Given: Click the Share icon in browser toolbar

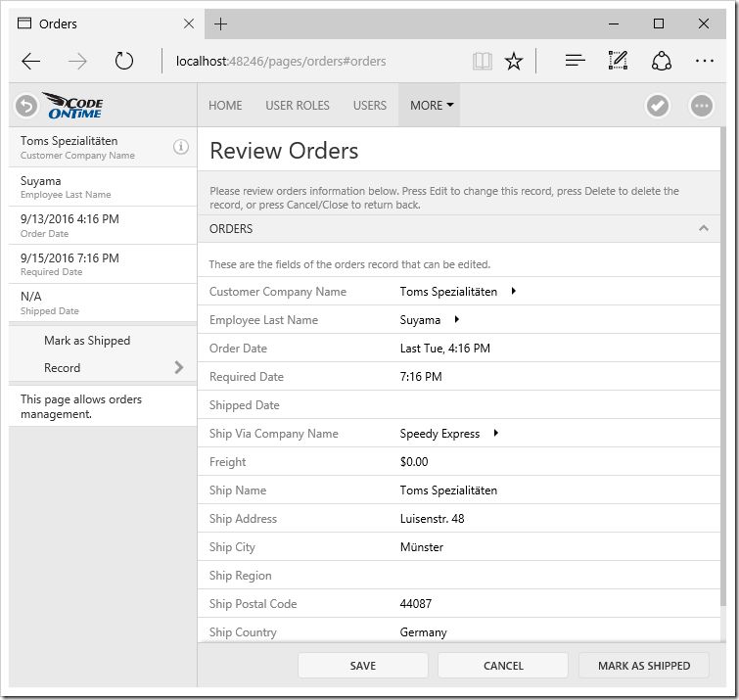Looking at the screenshot, I should (x=662, y=61).
